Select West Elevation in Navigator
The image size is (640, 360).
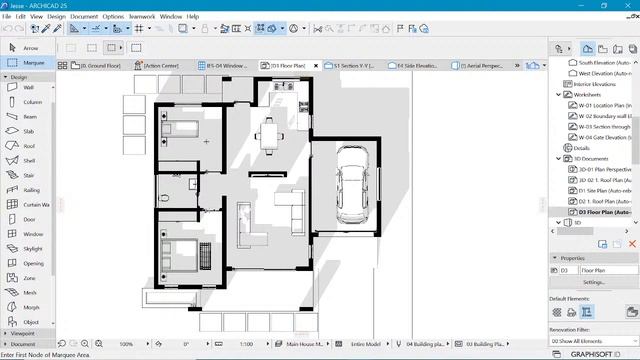tap(600, 73)
